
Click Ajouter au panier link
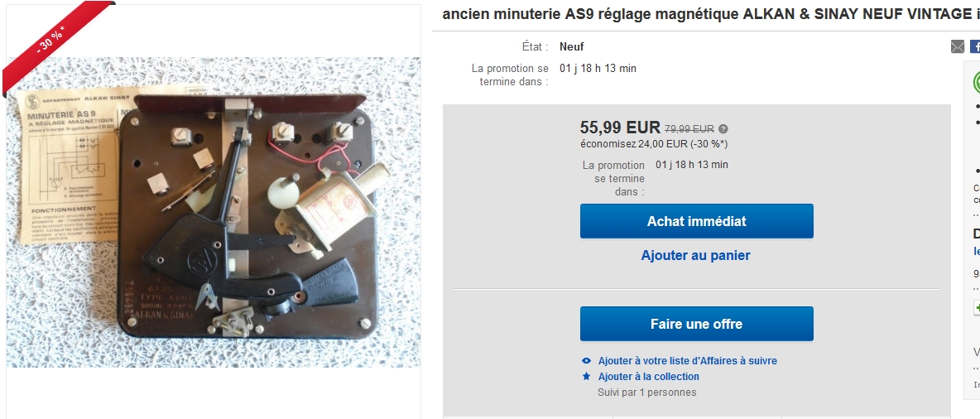point(695,255)
